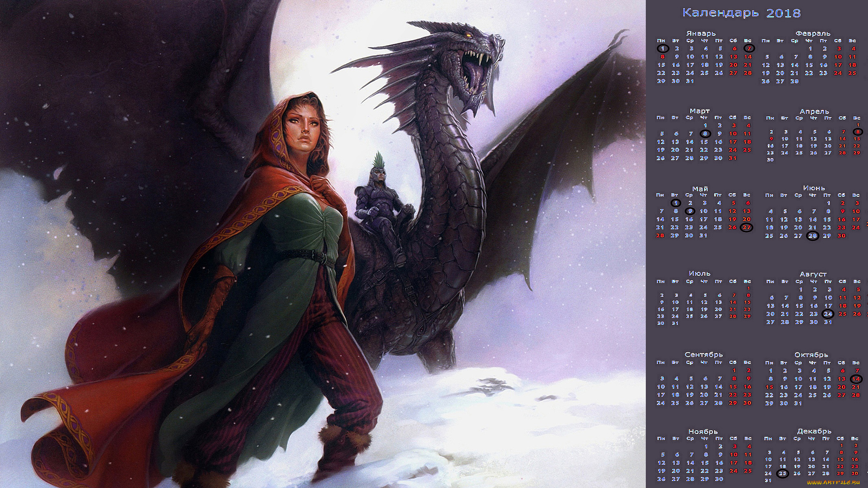Click circled date 27 in Май
The height and width of the screenshot is (488, 868).
click(747, 228)
